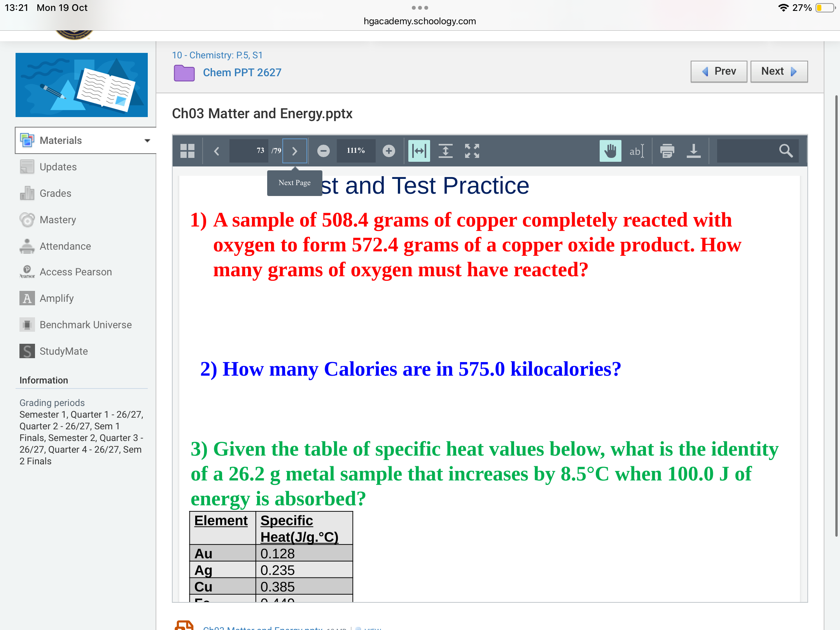Click the page number field showing 73
Screen dimensions: 840x630
pyautogui.click(x=249, y=151)
